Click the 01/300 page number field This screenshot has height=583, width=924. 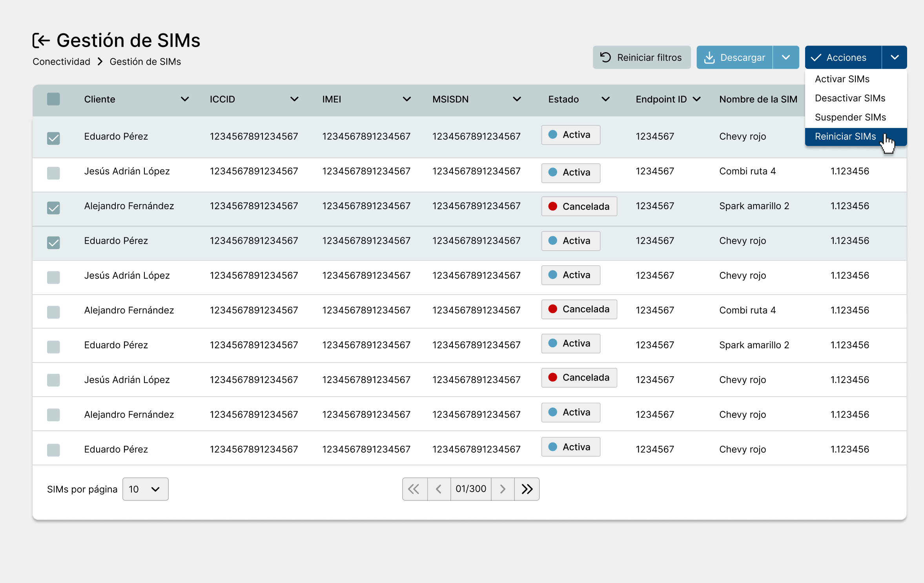[x=470, y=489]
